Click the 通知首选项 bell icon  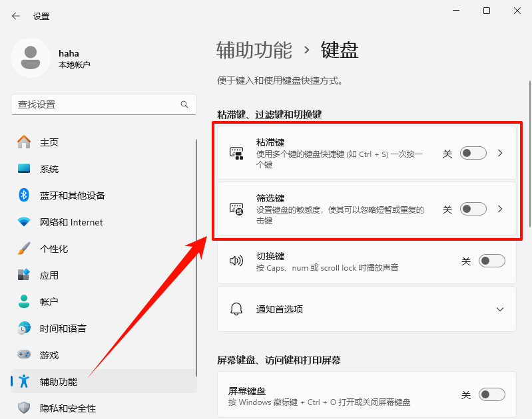236,309
